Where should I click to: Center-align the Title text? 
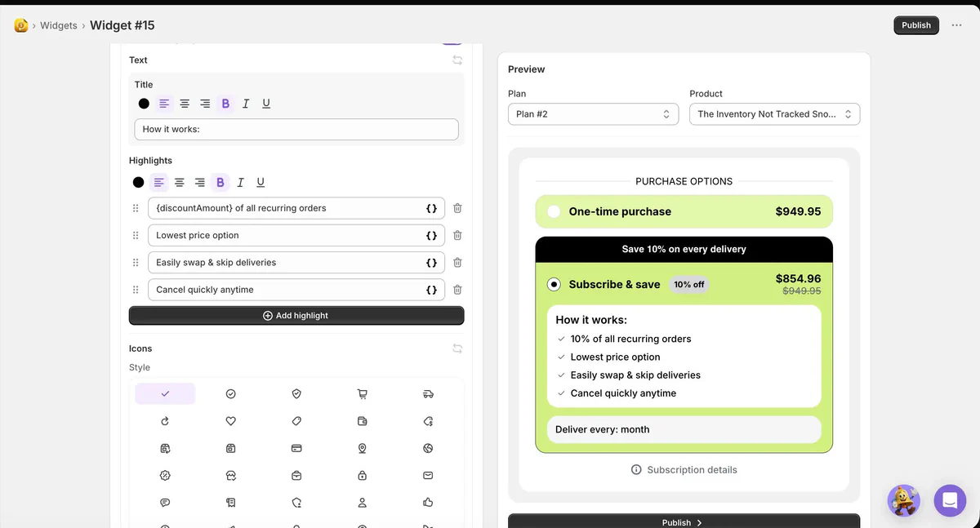coord(185,104)
